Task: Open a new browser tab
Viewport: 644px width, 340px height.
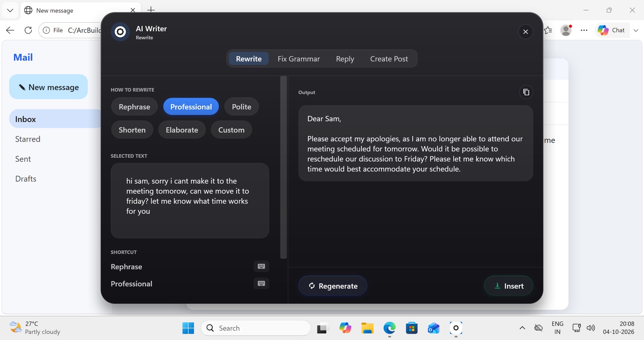Action: tap(151, 10)
